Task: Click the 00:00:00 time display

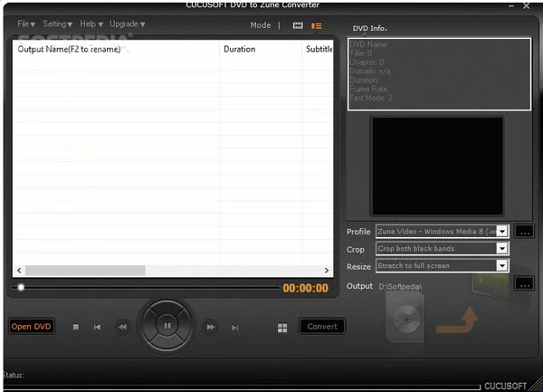Action: pyautogui.click(x=305, y=288)
